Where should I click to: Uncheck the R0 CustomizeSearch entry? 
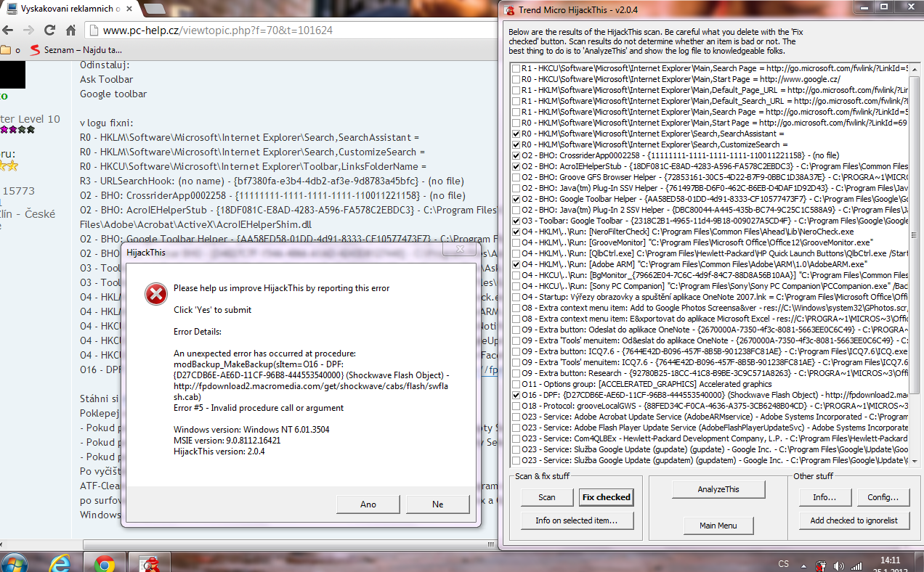click(516, 144)
